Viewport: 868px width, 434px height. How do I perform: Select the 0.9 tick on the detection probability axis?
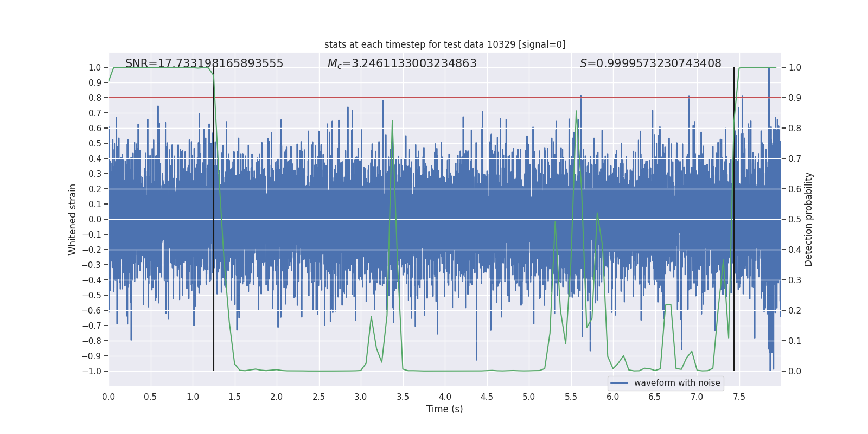[795, 98]
